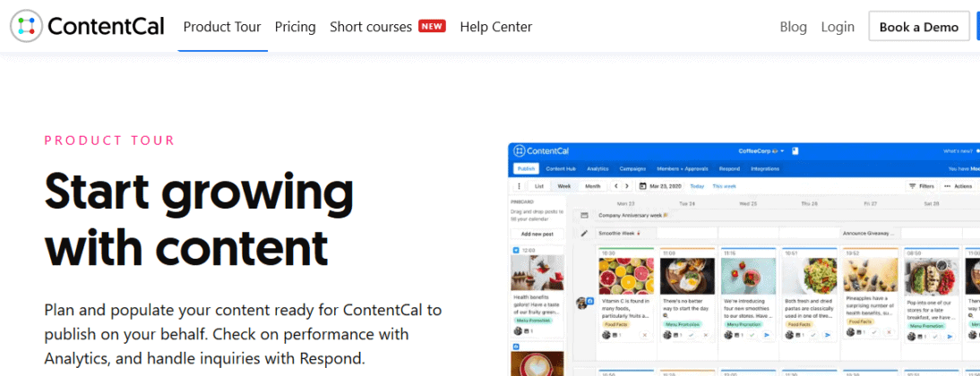Viewport: 980px width, 376px height.
Task: Open the latte art pinboard thumbnail
Action: pyautogui.click(x=537, y=363)
